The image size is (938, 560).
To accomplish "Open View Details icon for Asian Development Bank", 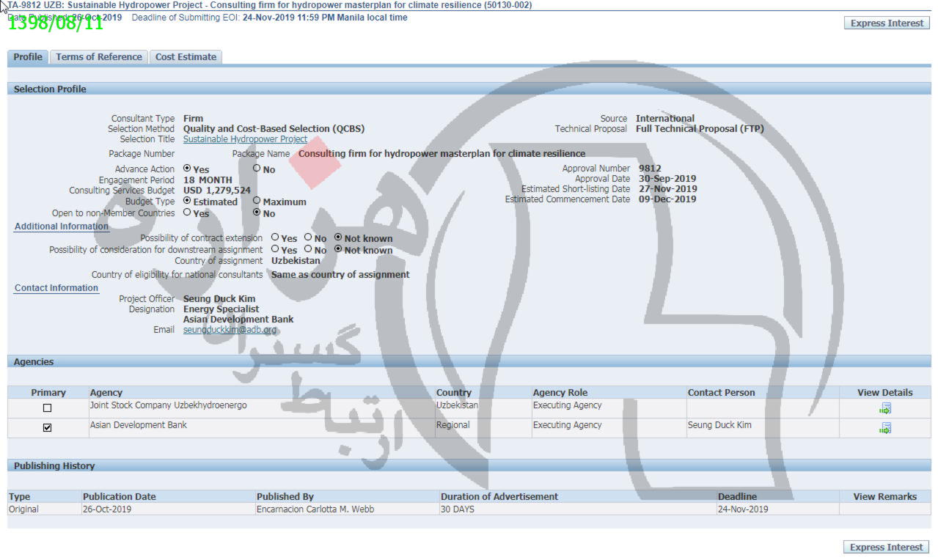I will coord(884,428).
